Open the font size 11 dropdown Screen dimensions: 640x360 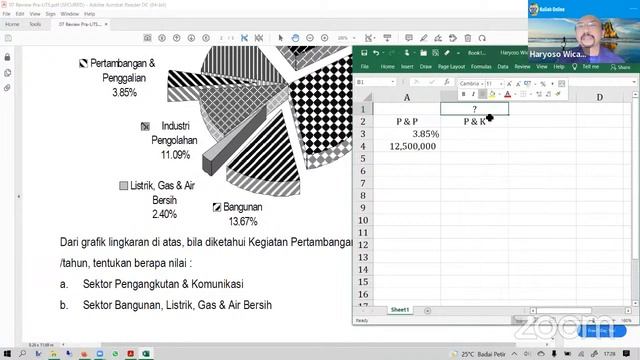[501, 84]
